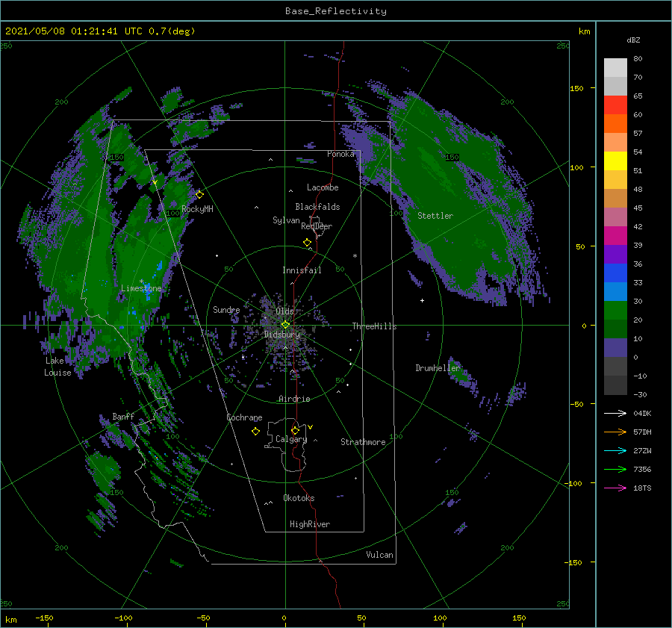Viewport: 672px width, 628px height.
Task: Pick the yellow swatch in dBZ legend
Action: [x=615, y=161]
